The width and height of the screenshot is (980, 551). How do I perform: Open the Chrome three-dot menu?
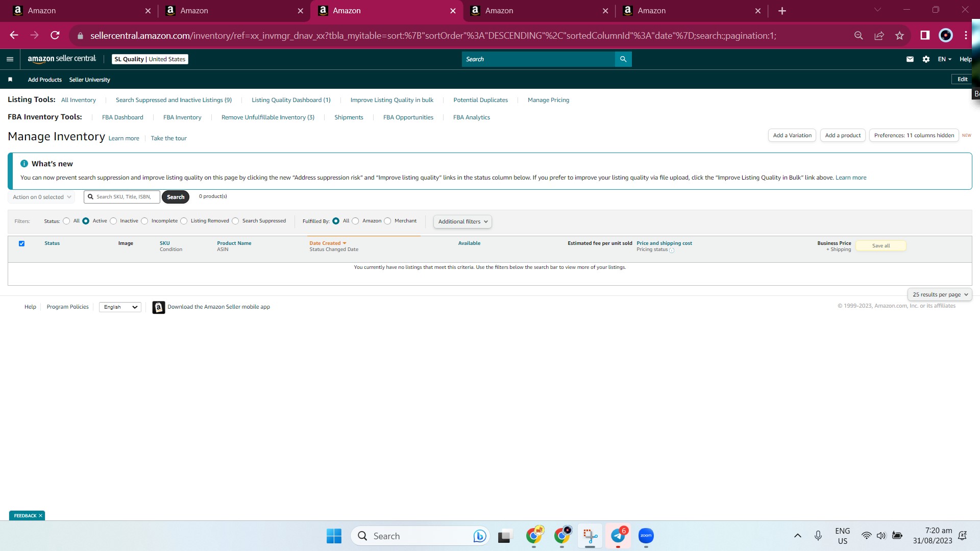pyautogui.click(x=966, y=35)
